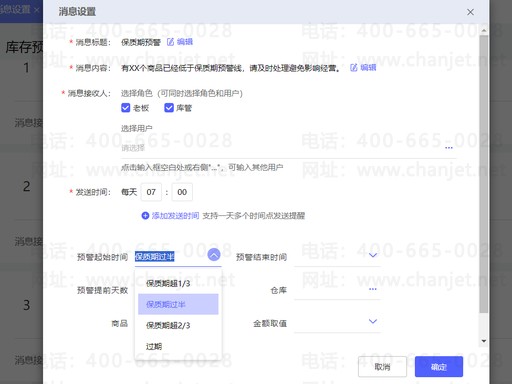Close the background 消息设置 tab

point(37,10)
